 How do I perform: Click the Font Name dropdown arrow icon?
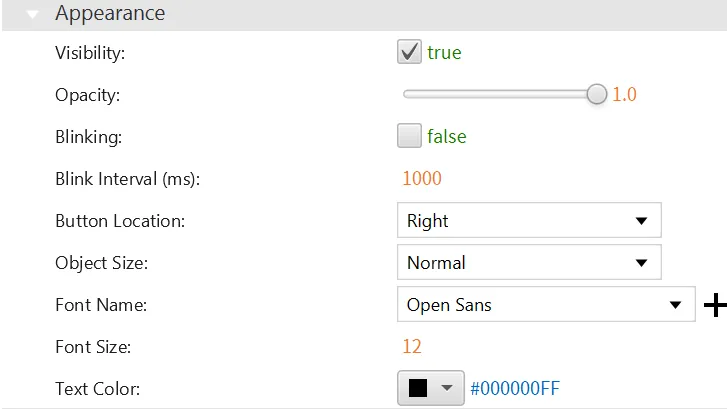(674, 305)
